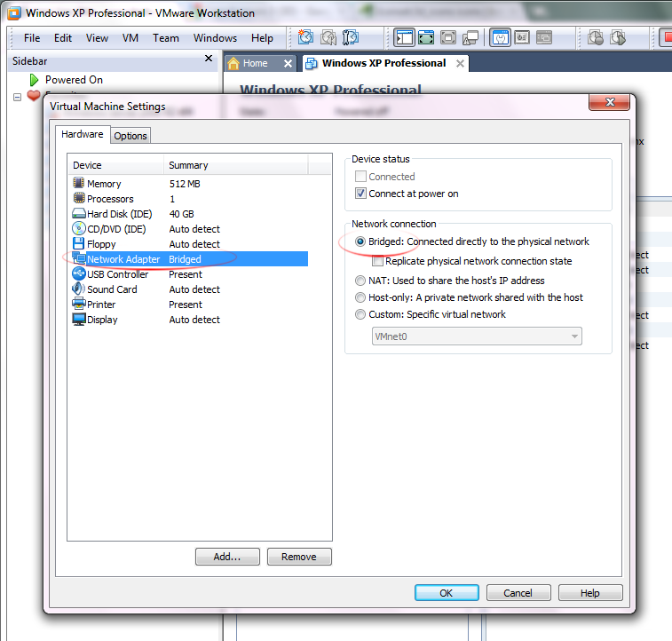Click the VMware Workstation title bar icon

pyautogui.click(x=14, y=13)
